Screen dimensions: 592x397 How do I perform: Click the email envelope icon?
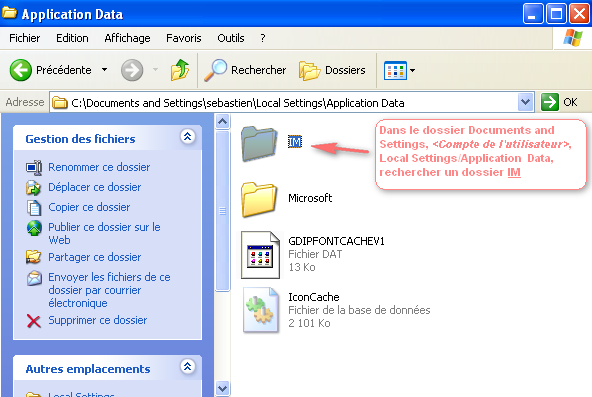pyautogui.click(x=34, y=279)
